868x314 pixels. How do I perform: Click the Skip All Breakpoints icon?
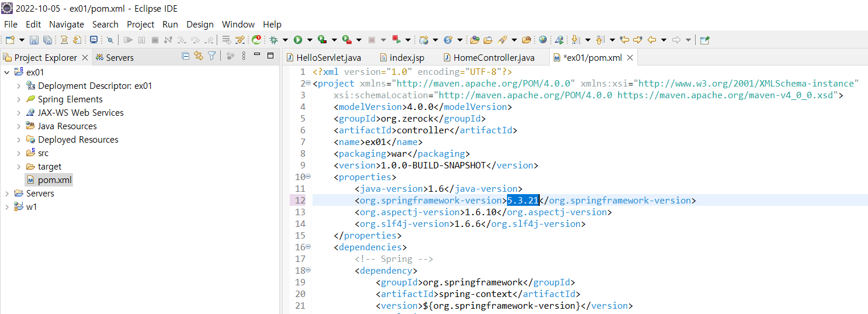pyautogui.click(x=110, y=40)
